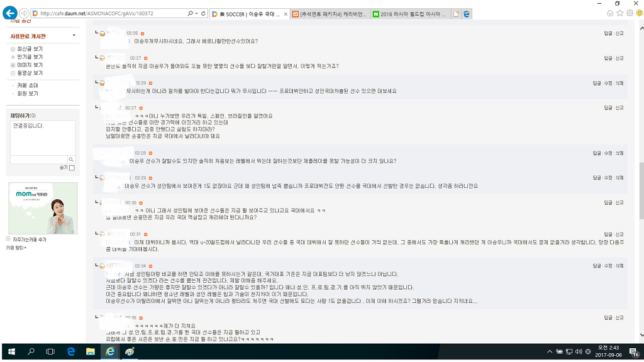Click 삭제 on the 02:29 무시하는게 comment

tap(619, 84)
